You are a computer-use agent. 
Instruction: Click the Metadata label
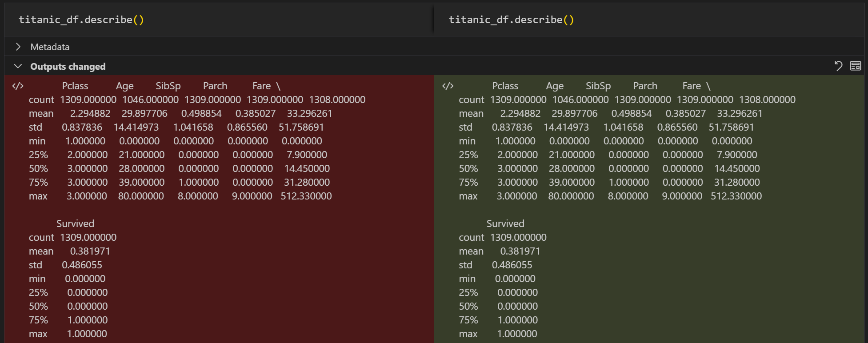pyautogui.click(x=50, y=47)
